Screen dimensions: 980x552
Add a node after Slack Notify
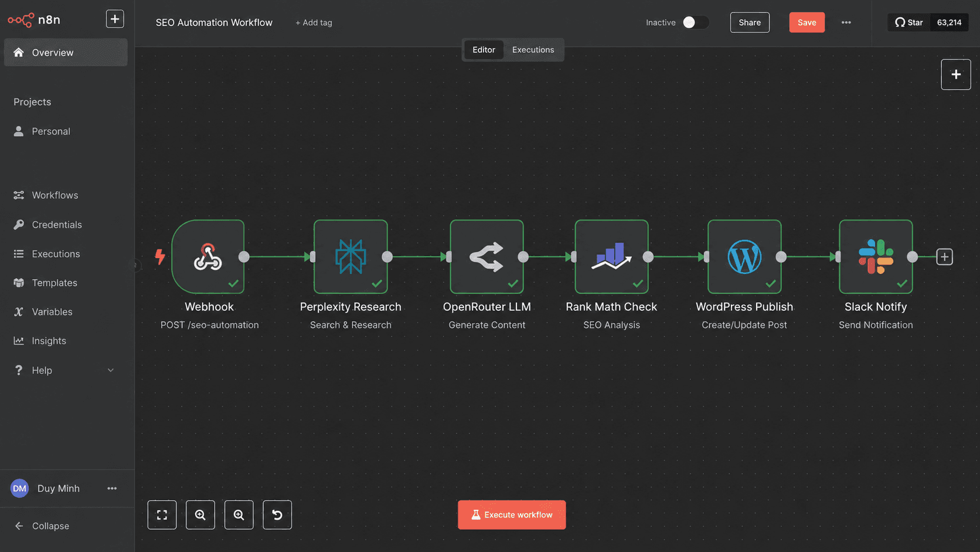pos(944,257)
